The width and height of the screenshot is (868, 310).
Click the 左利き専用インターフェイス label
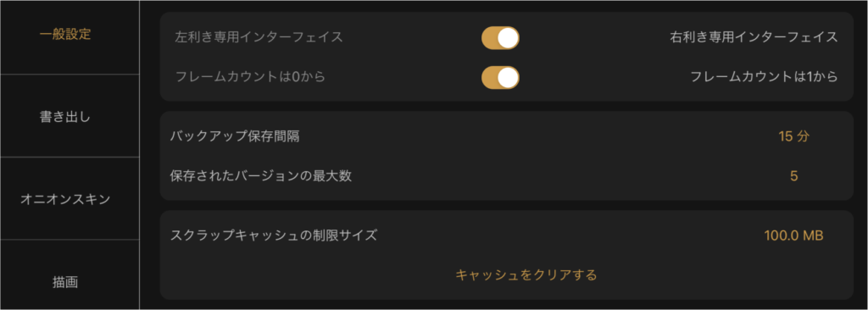pyautogui.click(x=259, y=37)
